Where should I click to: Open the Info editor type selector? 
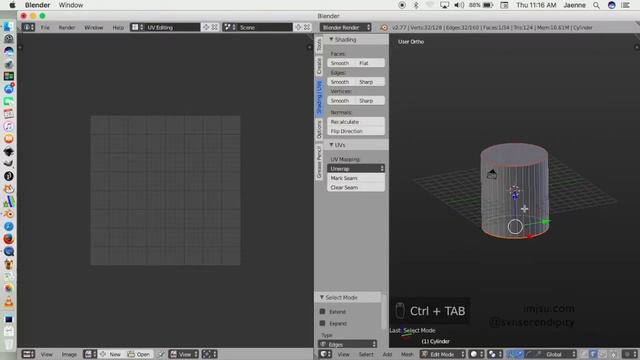[28, 27]
